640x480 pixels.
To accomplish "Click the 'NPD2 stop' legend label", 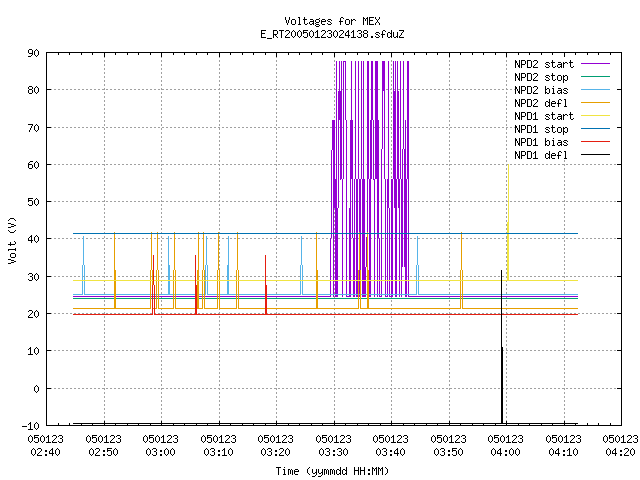I will (x=541, y=77).
